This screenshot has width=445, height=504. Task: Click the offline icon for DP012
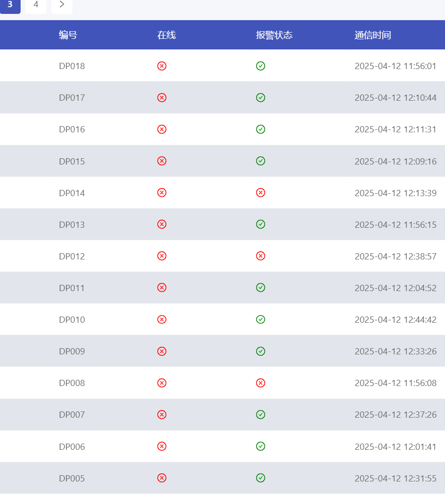[x=162, y=256]
